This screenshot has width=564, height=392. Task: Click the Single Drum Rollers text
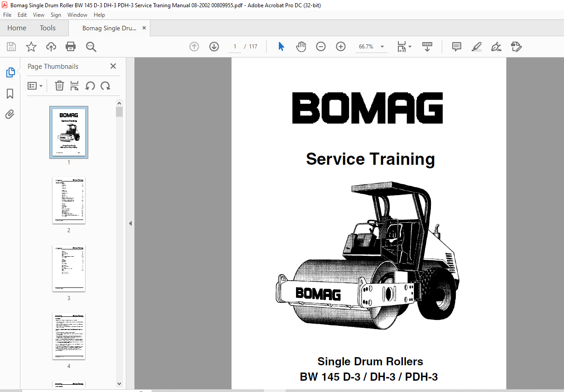pos(370,361)
